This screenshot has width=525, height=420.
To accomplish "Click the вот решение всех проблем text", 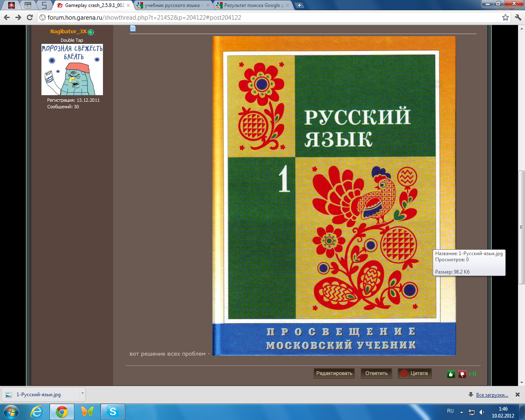I will [170, 354].
